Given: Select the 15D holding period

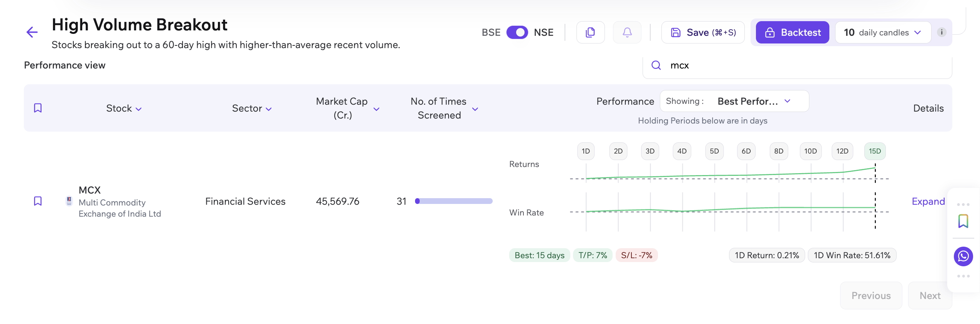Looking at the screenshot, I should [875, 151].
